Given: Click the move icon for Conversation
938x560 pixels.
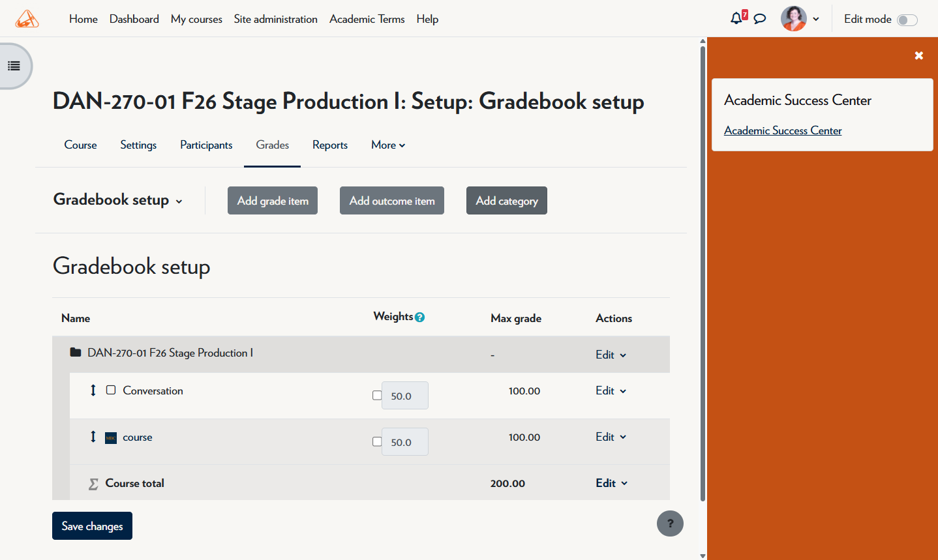Looking at the screenshot, I should [x=93, y=390].
